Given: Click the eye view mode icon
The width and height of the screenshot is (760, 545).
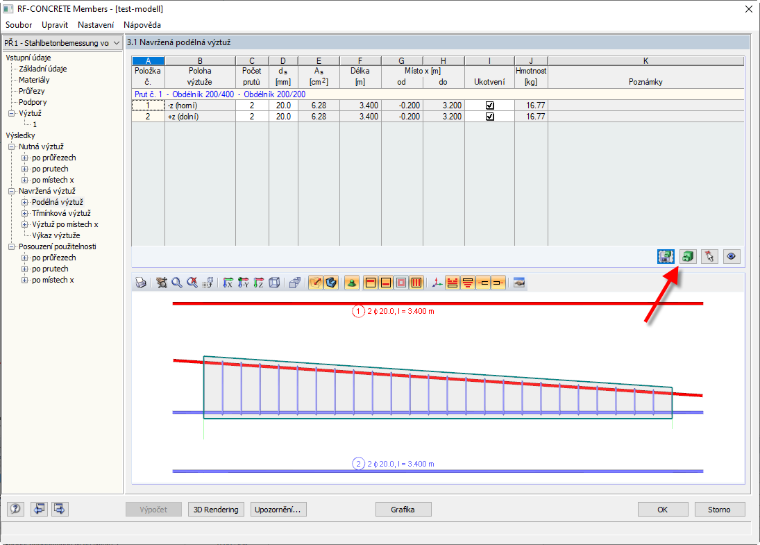Looking at the screenshot, I should (731, 256).
